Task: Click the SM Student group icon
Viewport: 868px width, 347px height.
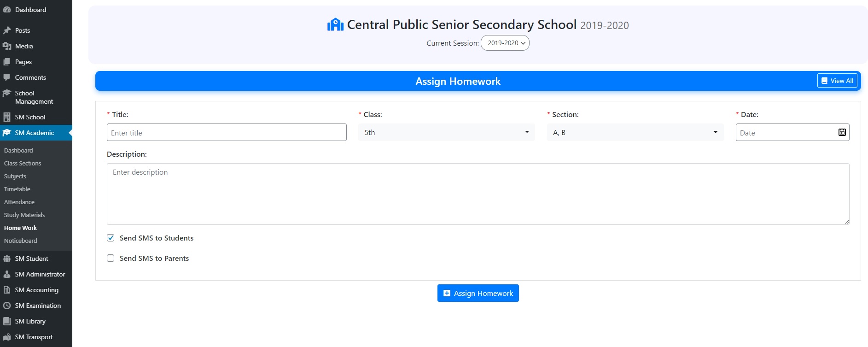Action: (7, 259)
